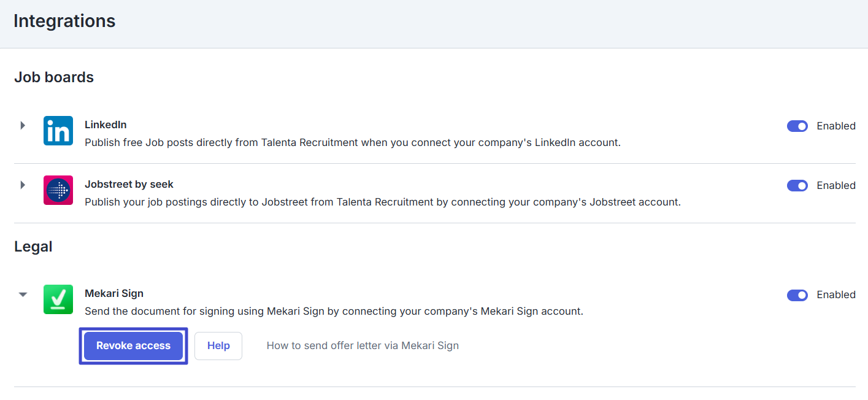Viewport: 868px width, 400px height.
Task: Click the Integrations page heading
Action: 64,21
